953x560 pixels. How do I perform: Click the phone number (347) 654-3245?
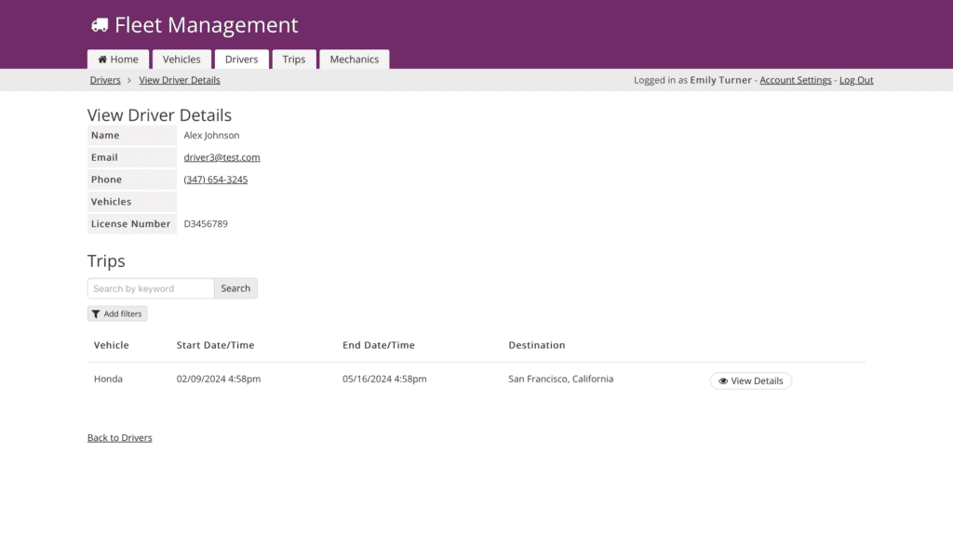click(x=216, y=180)
